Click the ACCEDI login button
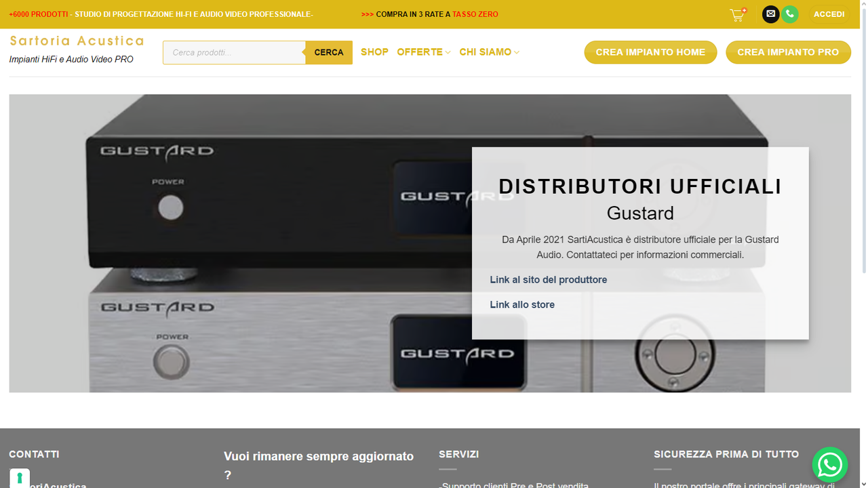 click(829, 14)
